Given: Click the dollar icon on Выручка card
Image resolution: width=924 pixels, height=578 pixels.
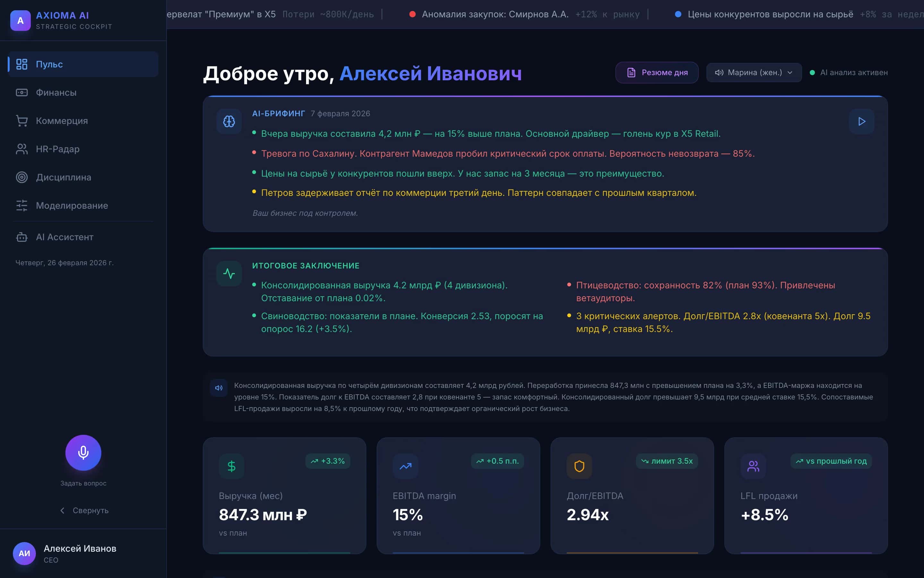Looking at the screenshot, I should click(231, 466).
